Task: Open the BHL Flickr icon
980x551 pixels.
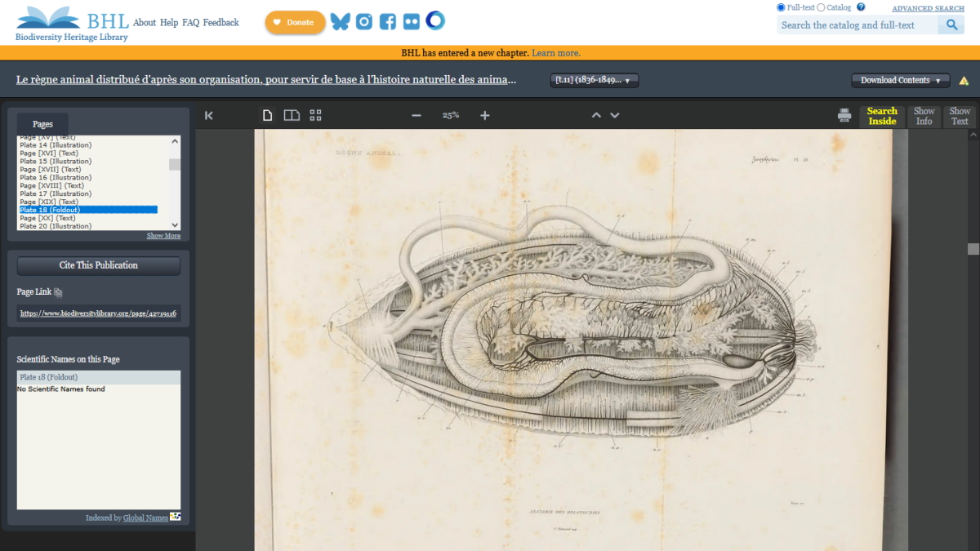Action: pyautogui.click(x=412, y=22)
